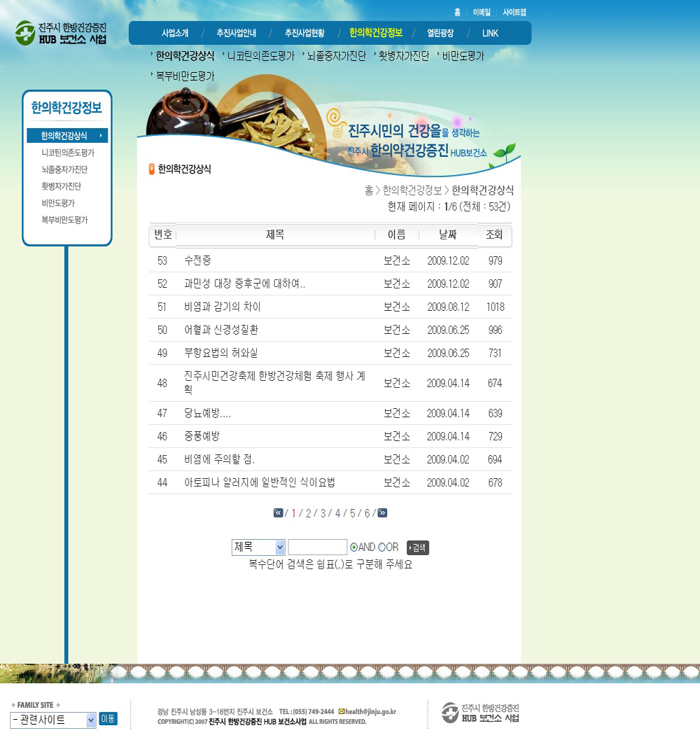Click the search keyword text field
This screenshot has width=700, height=740.
[317, 547]
